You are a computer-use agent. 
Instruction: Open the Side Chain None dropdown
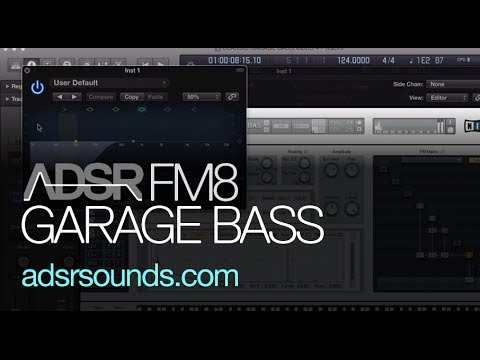(453, 84)
